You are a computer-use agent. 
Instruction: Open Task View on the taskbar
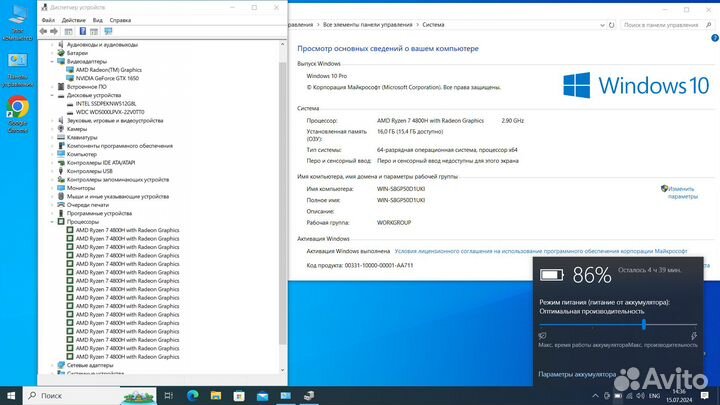169,395
